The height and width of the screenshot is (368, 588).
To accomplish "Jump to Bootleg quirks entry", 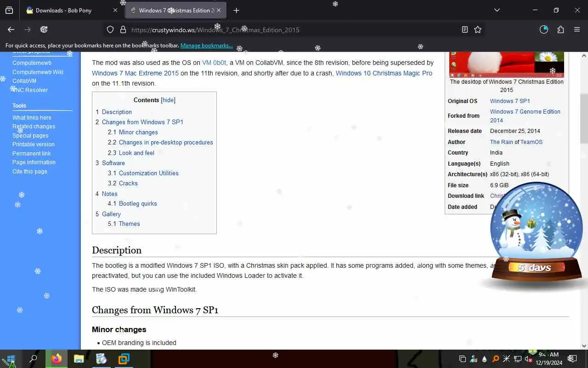I will click(138, 203).
